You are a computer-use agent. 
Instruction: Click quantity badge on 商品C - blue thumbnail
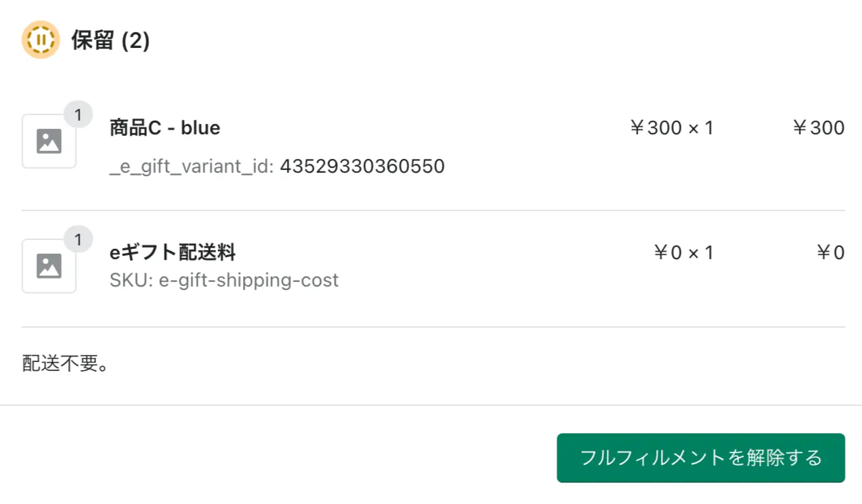pyautogui.click(x=78, y=115)
